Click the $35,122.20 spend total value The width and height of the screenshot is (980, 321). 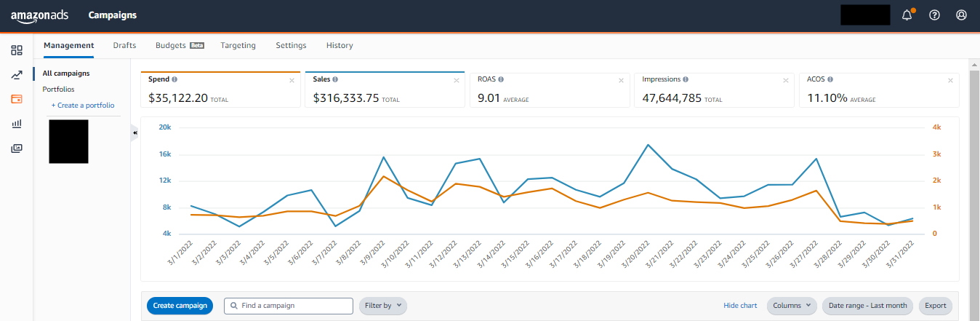coord(178,98)
